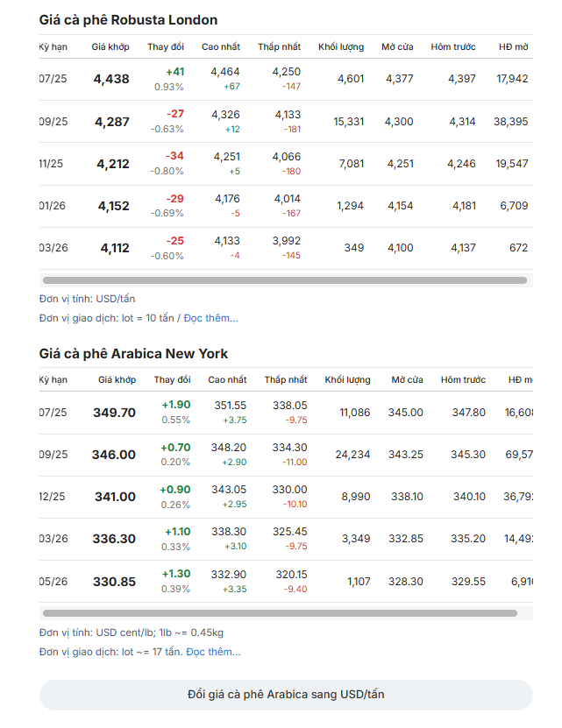Viewport: 562px width, 728px height.
Task: Click the Robusta volume 7,081
Action: [352, 164]
